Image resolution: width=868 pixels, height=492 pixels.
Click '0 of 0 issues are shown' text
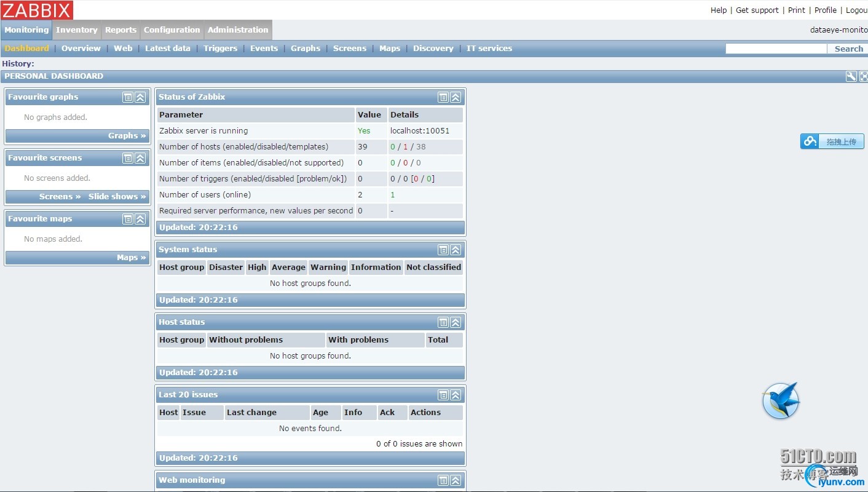click(419, 444)
